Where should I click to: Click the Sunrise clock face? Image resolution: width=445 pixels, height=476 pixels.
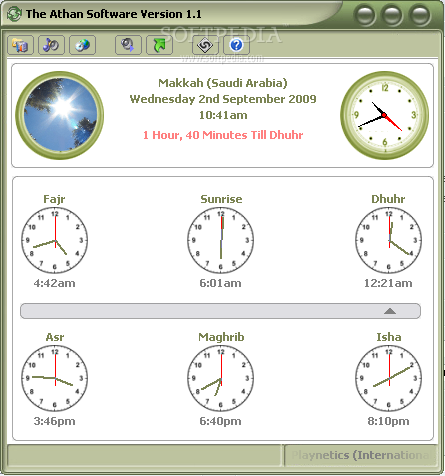(221, 240)
